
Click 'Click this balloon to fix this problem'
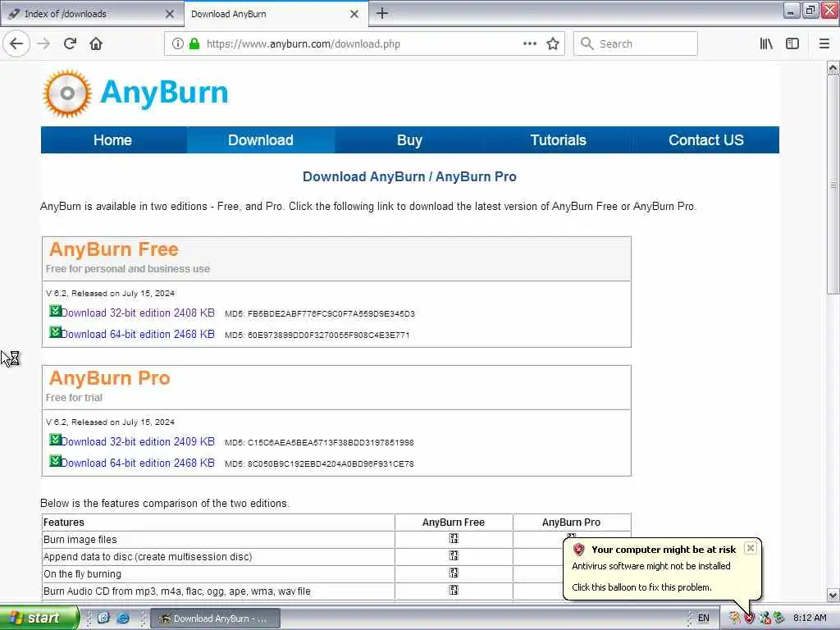pos(641,587)
